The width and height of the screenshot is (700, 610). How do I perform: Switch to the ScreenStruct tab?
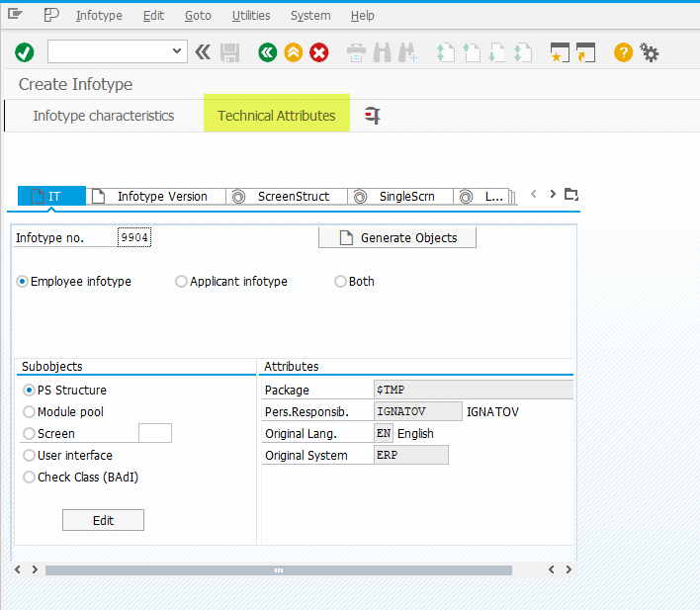pyautogui.click(x=287, y=196)
